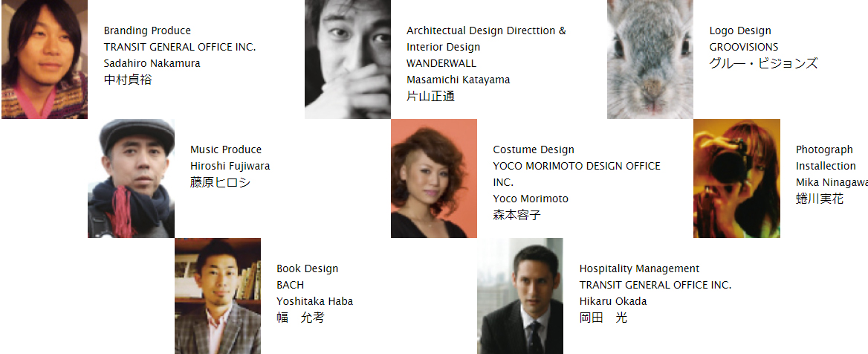Click the name Hiroshi Fujiwara

[x=230, y=166]
